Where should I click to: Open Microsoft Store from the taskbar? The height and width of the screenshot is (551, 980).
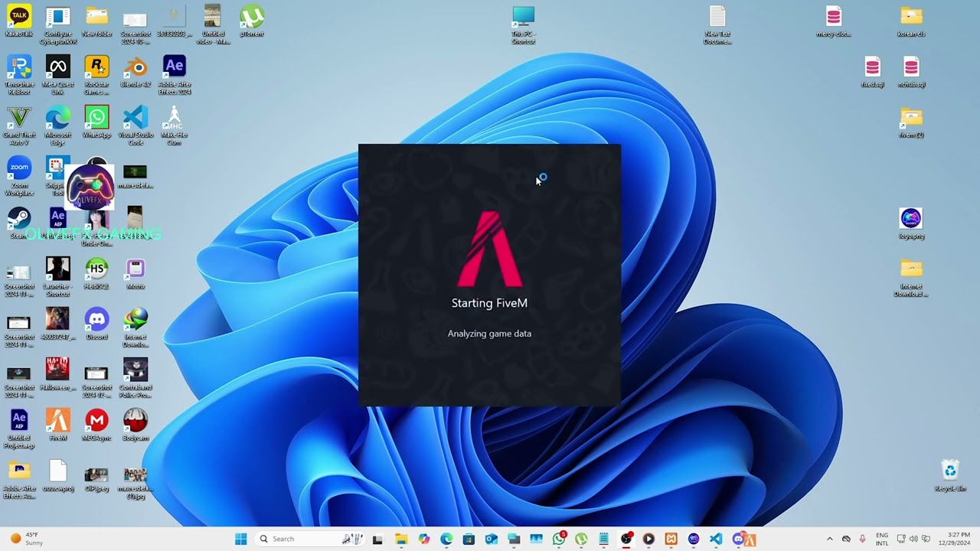pyautogui.click(x=469, y=539)
